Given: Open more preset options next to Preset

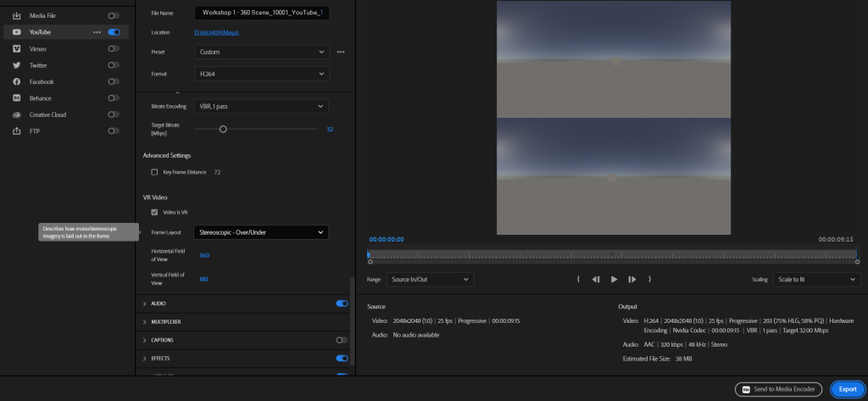Looking at the screenshot, I should coord(341,52).
